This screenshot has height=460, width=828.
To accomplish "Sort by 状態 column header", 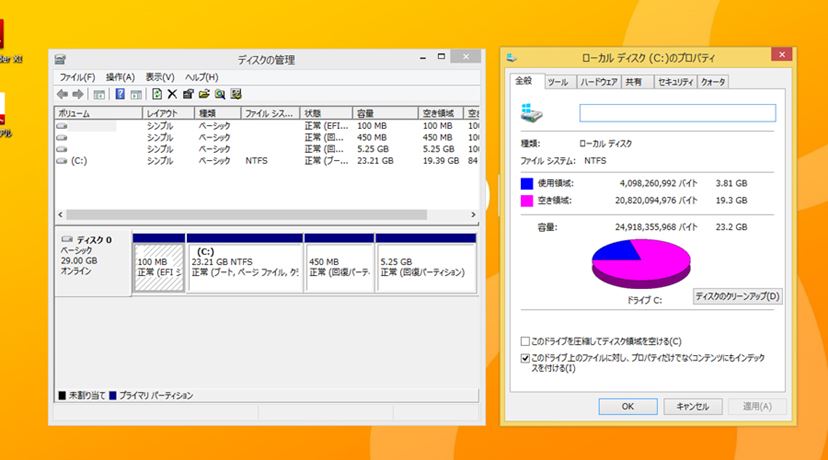I will tap(326, 114).
